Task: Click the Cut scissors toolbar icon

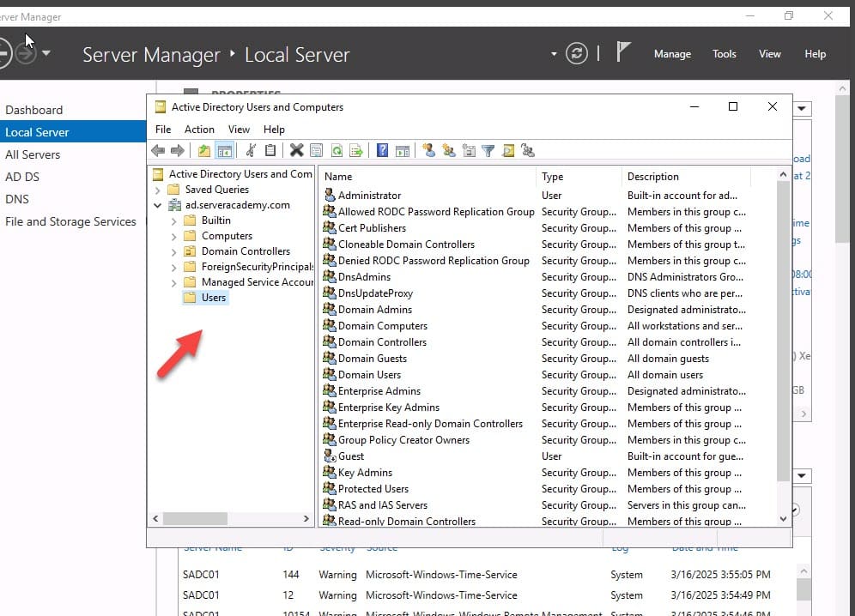Action: [x=251, y=151]
